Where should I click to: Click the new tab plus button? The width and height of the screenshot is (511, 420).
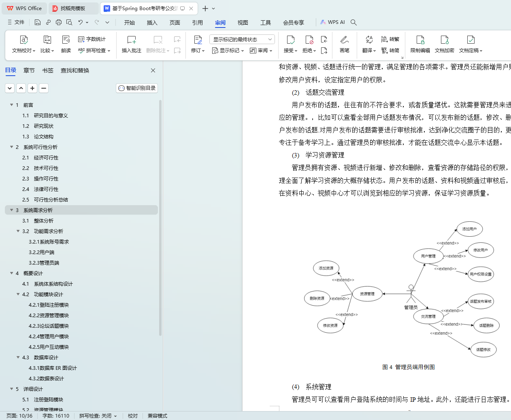tap(205, 8)
